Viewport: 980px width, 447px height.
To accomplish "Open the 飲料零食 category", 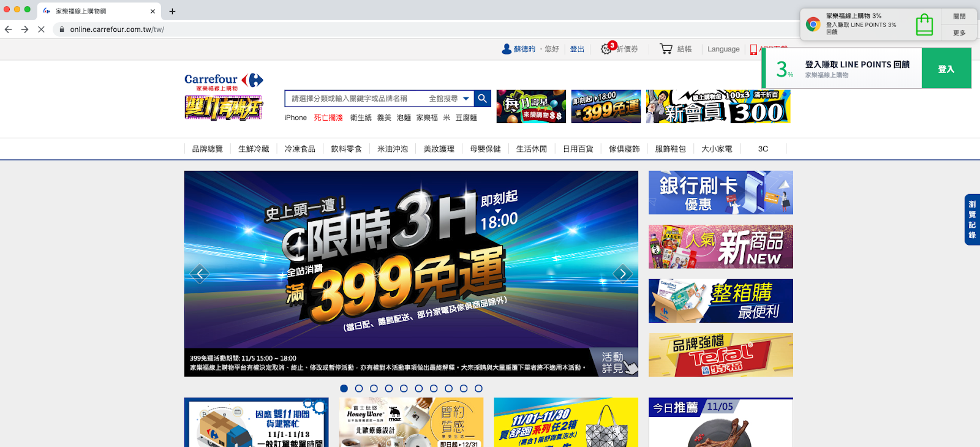I will click(346, 149).
